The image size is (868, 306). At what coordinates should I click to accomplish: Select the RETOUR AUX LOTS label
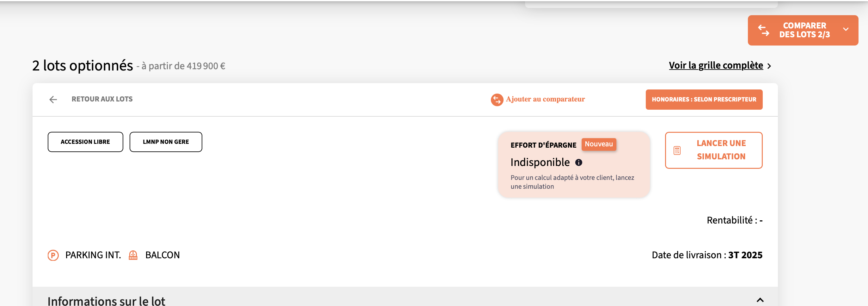[102, 99]
